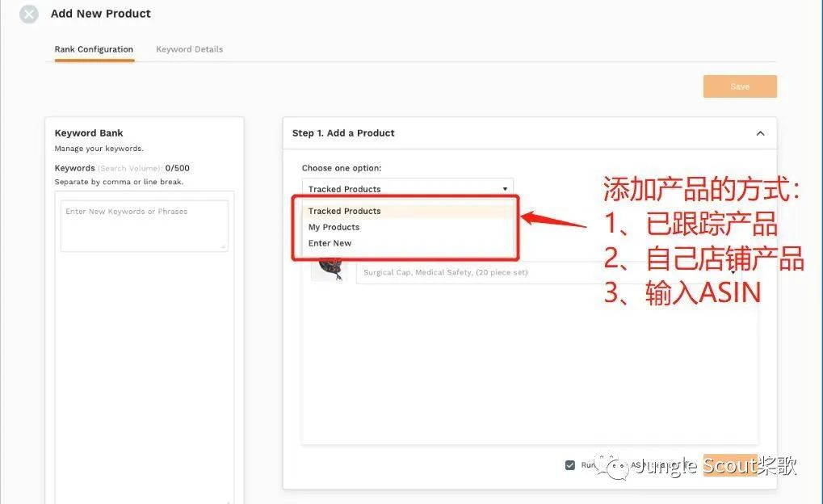Viewport: 823px width, 504px height.
Task: Open the Keyword Details tab
Action: [x=190, y=49]
